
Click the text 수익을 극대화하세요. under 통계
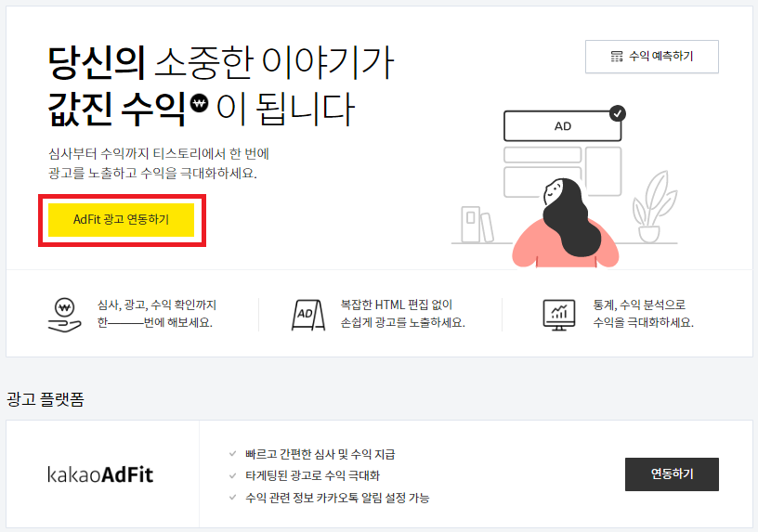coord(643,323)
